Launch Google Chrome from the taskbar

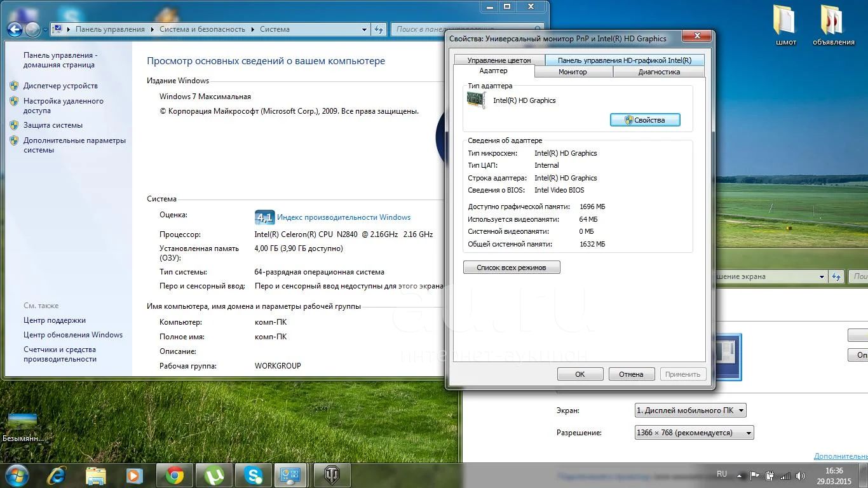[x=175, y=475]
